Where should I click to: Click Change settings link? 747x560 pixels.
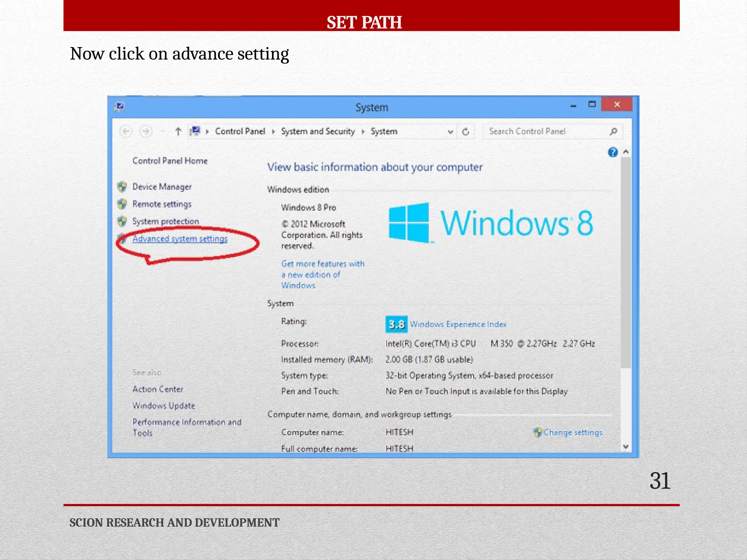(x=573, y=432)
